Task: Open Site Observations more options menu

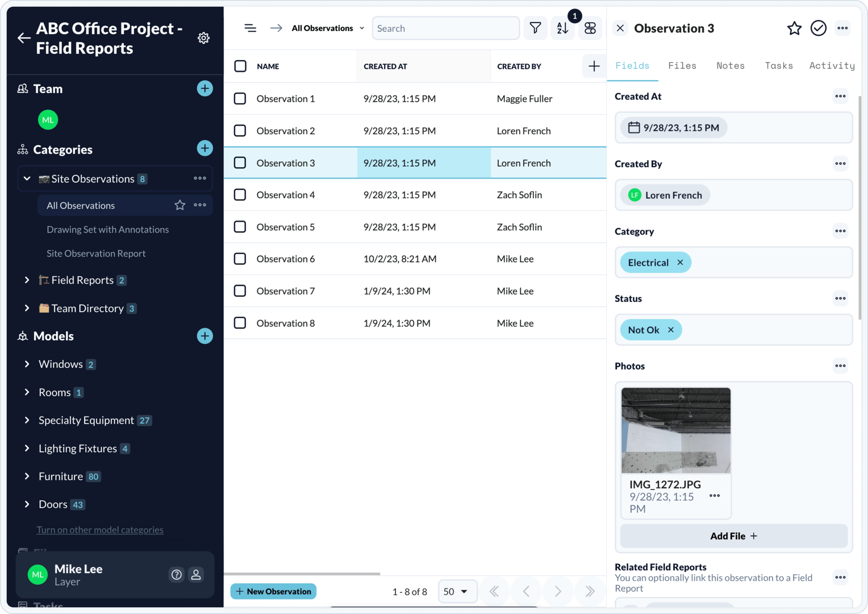Action: tap(200, 178)
